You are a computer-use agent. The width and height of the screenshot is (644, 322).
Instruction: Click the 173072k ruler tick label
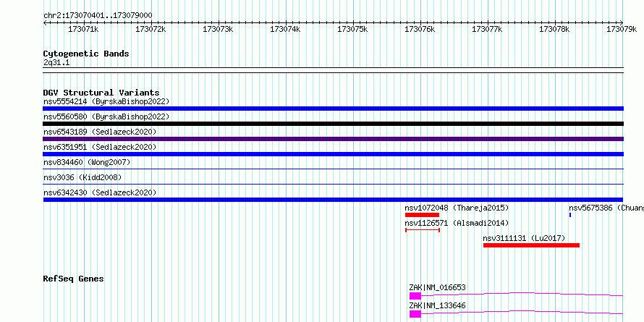point(151,29)
